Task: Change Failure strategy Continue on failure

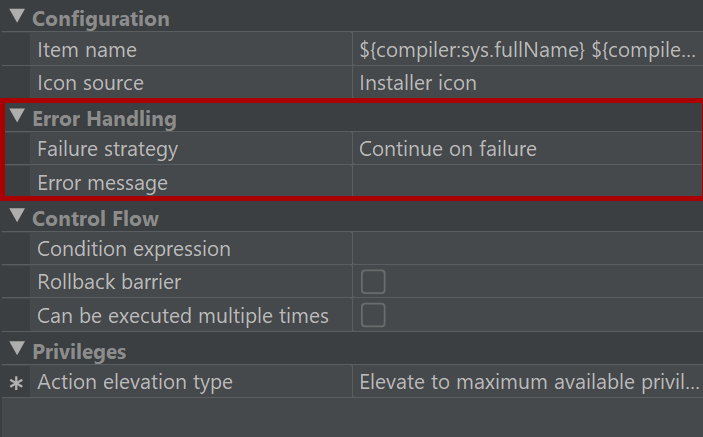Action: pyautogui.click(x=528, y=149)
